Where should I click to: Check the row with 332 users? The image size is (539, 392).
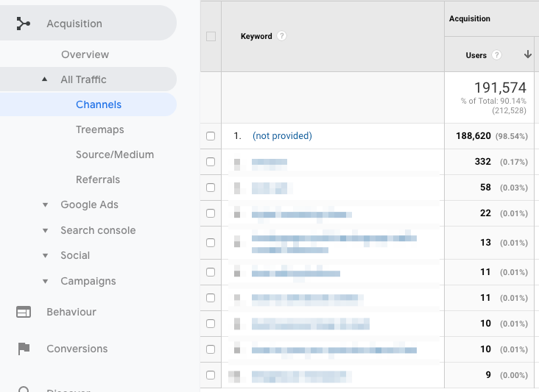click(211, 162)
